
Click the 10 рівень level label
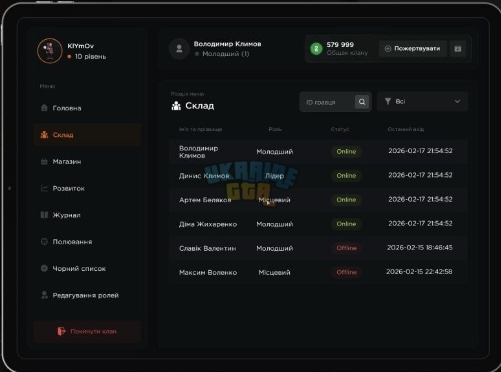(x=90, y=56)
